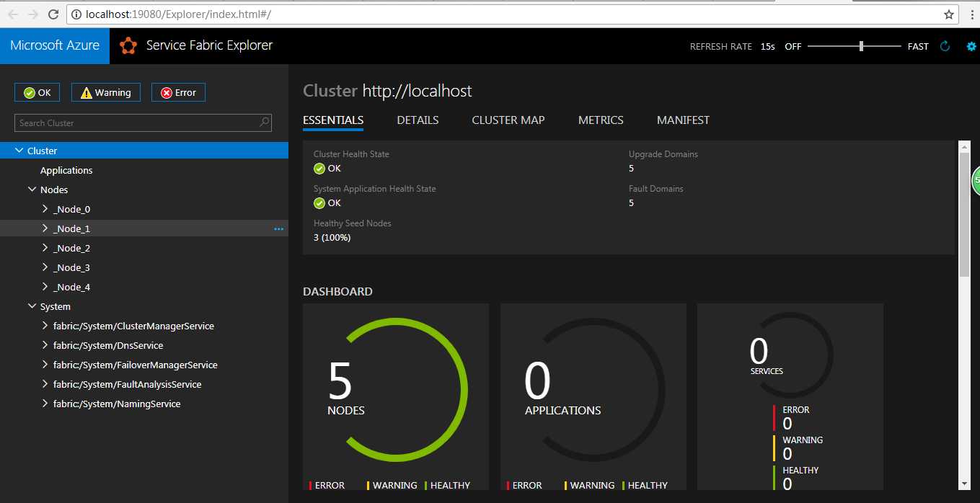This screenshot has height=503, width=980.
Task: Expand fabric:/System/FailoverManagerService
Action: coord(45,365)
